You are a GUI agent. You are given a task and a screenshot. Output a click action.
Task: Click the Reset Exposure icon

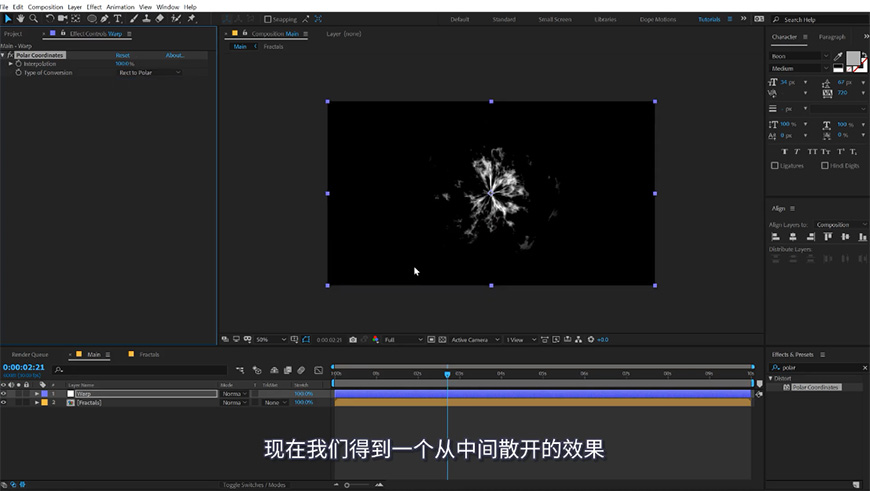tap(590, 340)
